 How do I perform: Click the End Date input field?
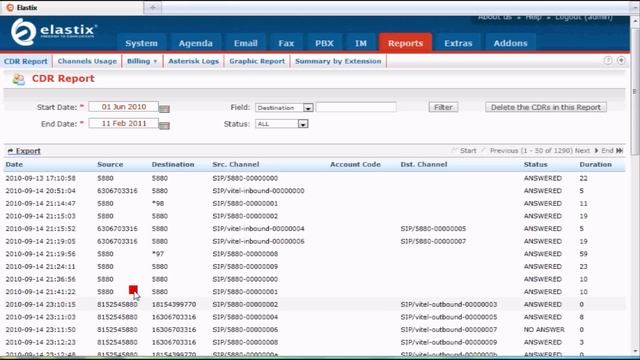[123, 123]
